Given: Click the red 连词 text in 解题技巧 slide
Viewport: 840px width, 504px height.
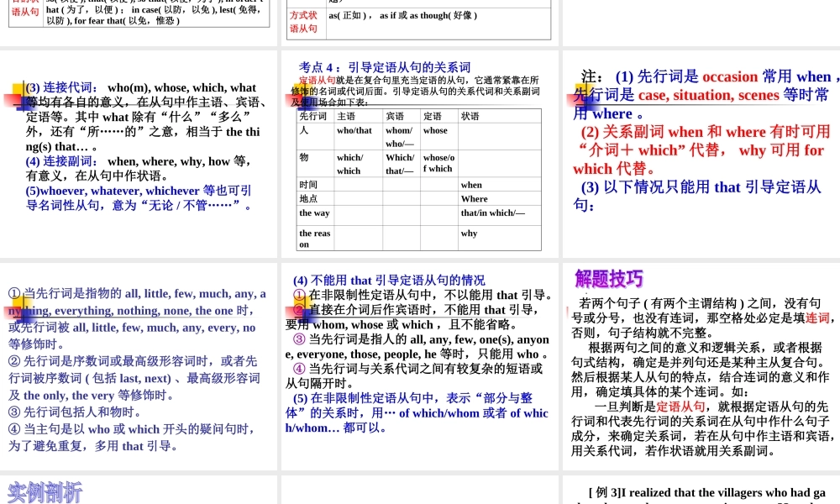Looking at the screenshot, I should [816, 318].
